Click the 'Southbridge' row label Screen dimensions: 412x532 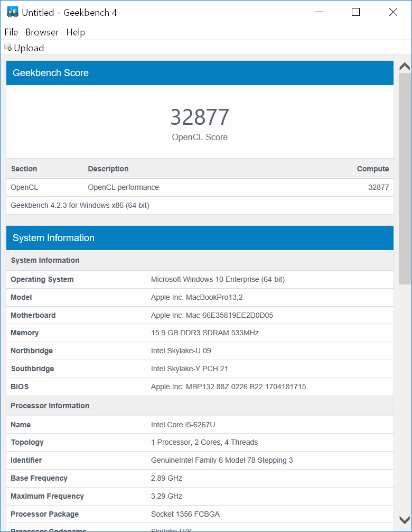(32, 369)
